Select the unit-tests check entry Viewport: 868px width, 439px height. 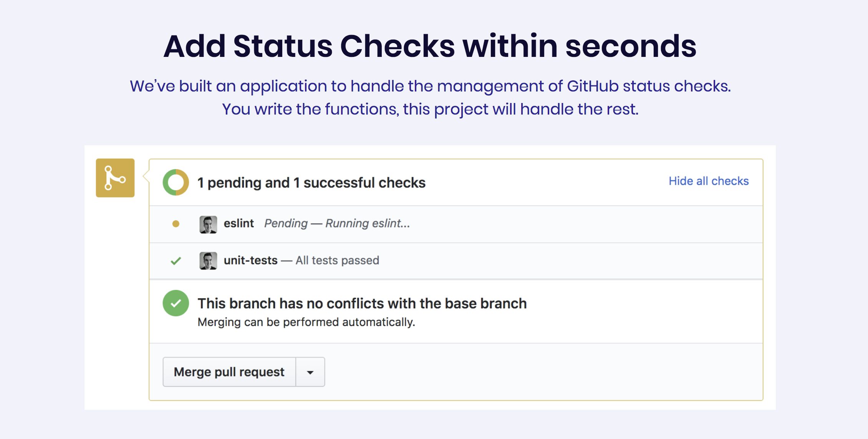coord(250,260)
